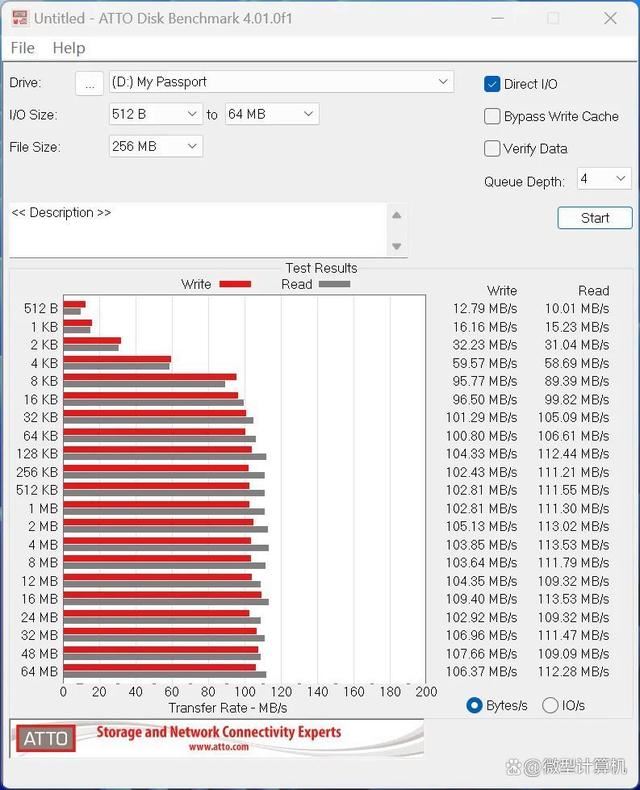This screenshot has height=790, width=640.
Task: Close the ATTO Disk Benchmark window
Action: (610, 18)
